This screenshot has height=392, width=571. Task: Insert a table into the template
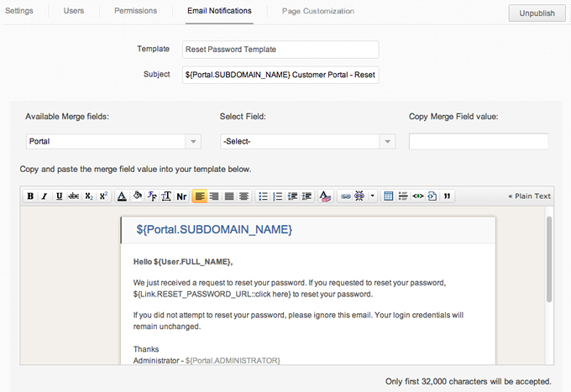pos(388,196)
